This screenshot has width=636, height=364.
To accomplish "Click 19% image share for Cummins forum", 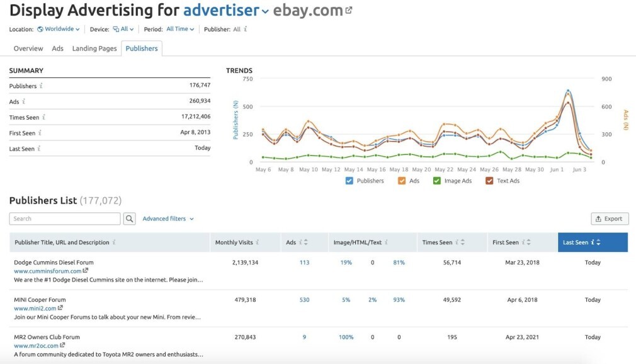I will pyautogui.click(x=346, y=263).
